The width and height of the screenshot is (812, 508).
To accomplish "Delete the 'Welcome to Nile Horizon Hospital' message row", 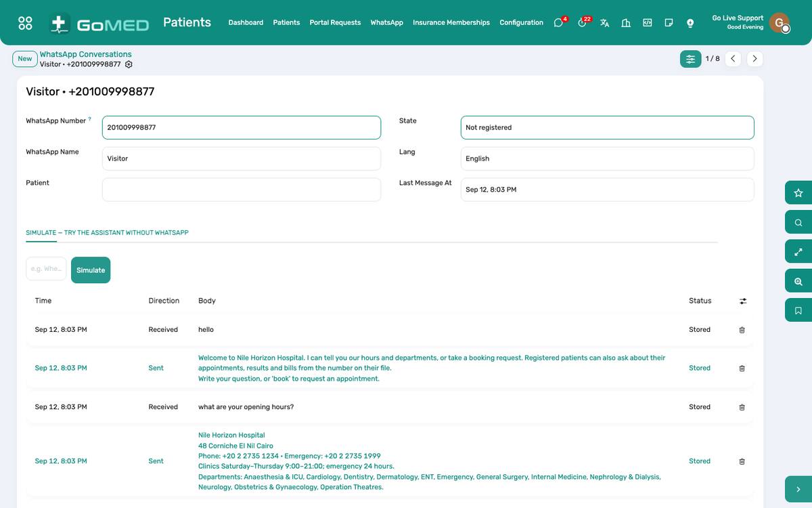I will [742, 368].
